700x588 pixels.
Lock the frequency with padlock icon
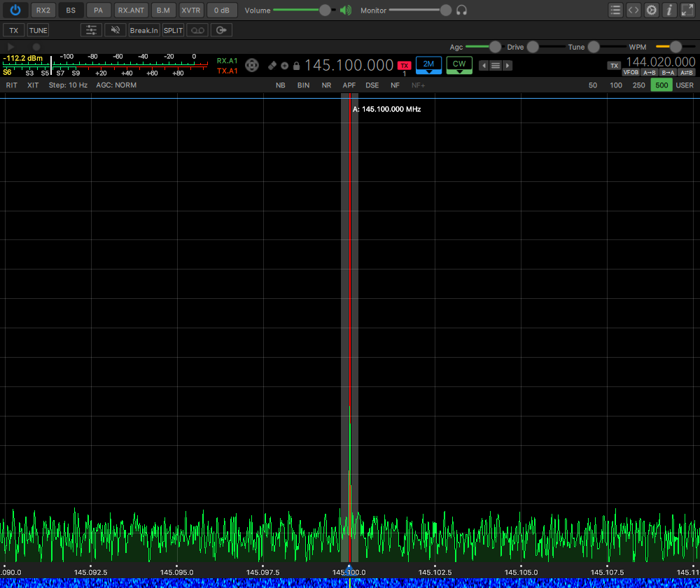[296, 66]
